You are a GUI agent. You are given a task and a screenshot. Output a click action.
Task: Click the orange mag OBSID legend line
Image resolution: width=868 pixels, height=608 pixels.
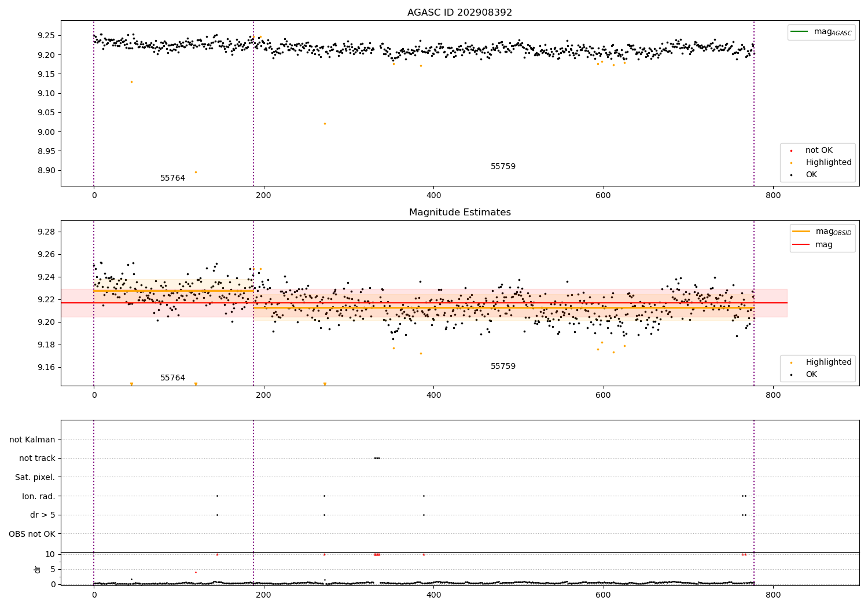tap(802, 232)
